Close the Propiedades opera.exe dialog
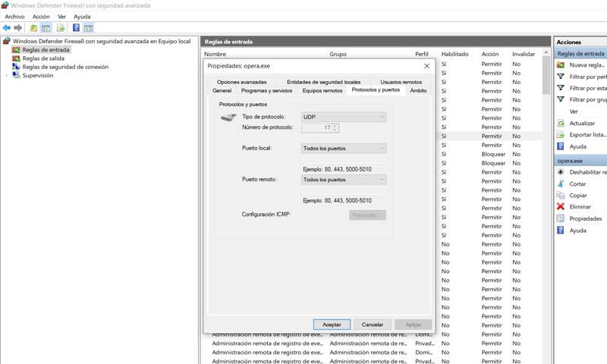 tap(426, 66)
